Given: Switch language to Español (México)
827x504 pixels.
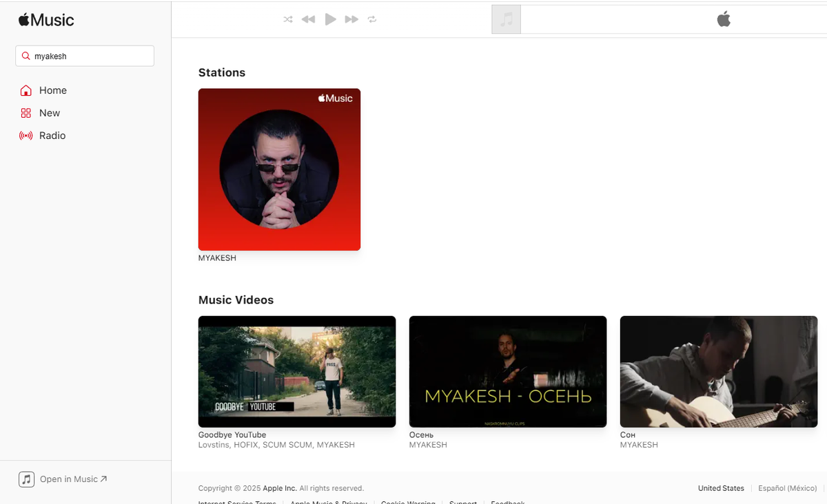Looking at the screenshot, I should point(788,488).
